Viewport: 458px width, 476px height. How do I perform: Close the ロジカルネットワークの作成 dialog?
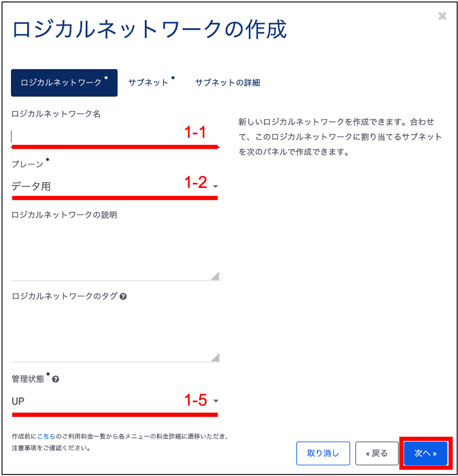coord(442,16)
